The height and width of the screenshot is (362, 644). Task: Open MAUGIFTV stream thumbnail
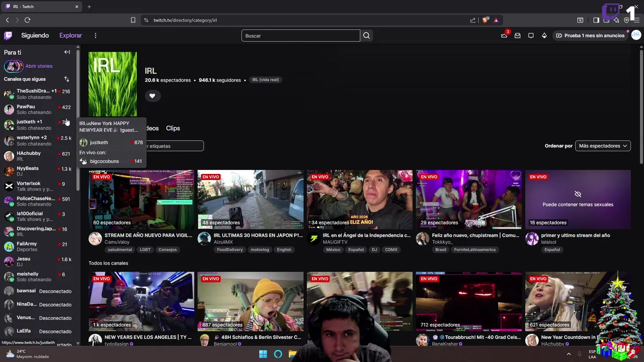pos(360,200)
